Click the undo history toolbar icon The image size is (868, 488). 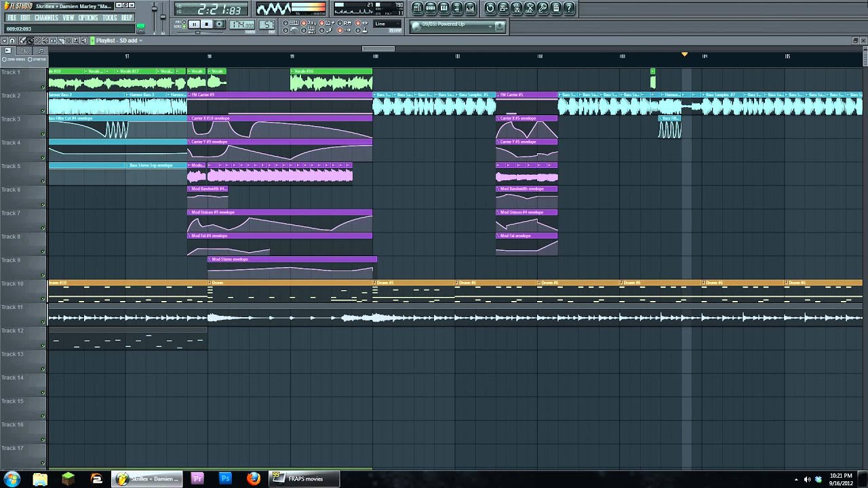[x=490, y=8]
